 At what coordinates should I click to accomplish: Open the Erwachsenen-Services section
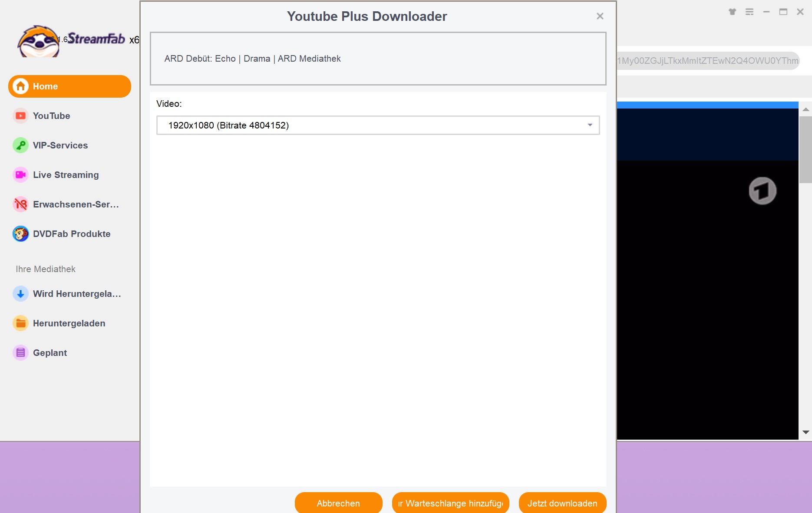tap(76, 204)
